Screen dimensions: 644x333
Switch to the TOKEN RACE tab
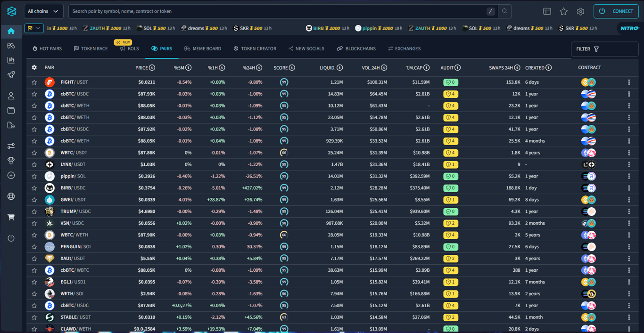91,49
